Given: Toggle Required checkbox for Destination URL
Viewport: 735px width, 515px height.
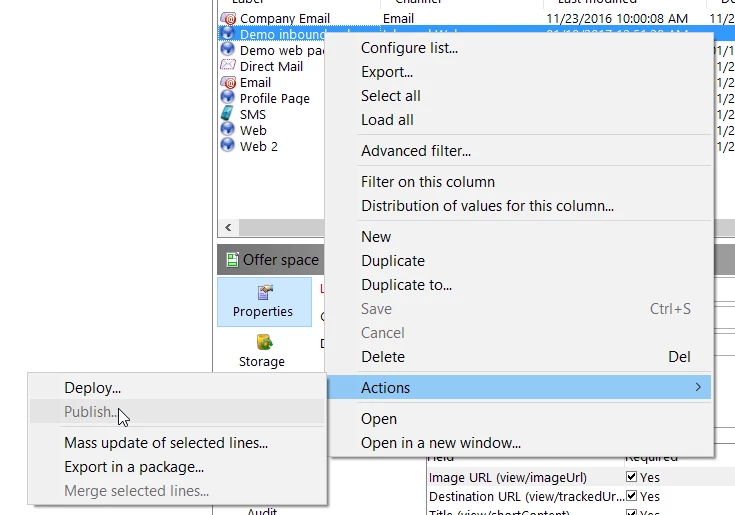Looking at the screenshot, I should click(631, 496).
